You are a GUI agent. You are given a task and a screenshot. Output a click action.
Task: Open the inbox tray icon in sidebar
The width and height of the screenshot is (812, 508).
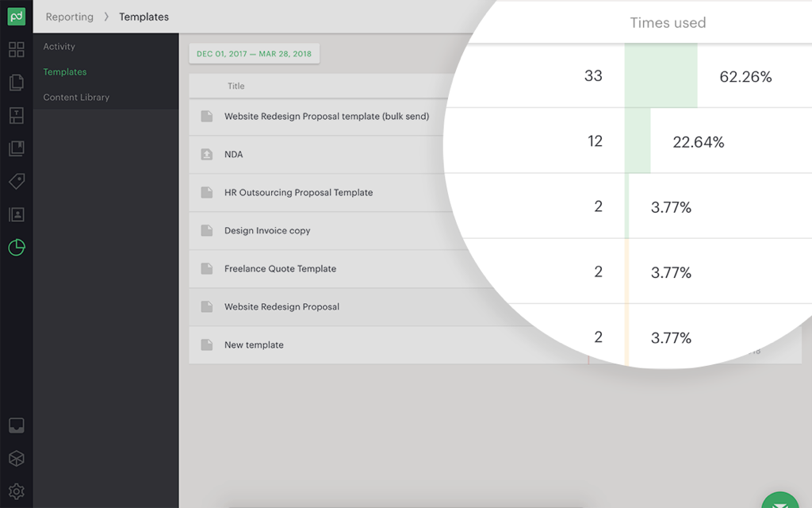point(17,425)
